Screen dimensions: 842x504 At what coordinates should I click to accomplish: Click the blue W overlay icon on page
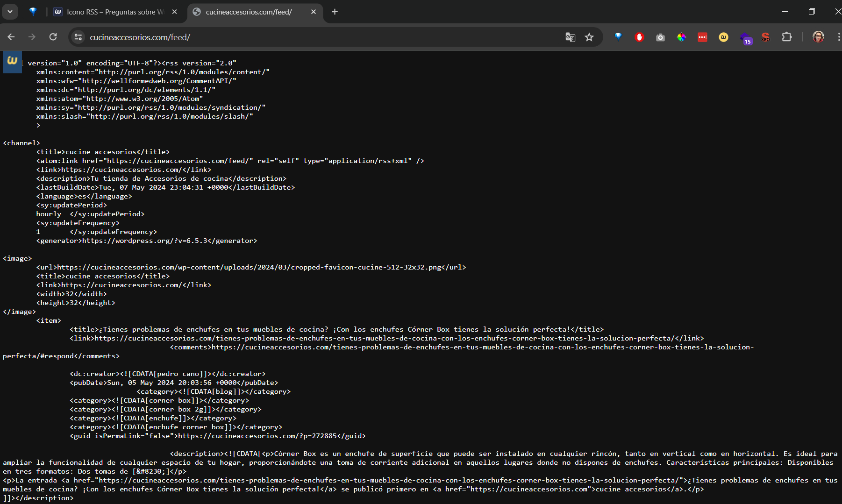[x=12, y=62]
